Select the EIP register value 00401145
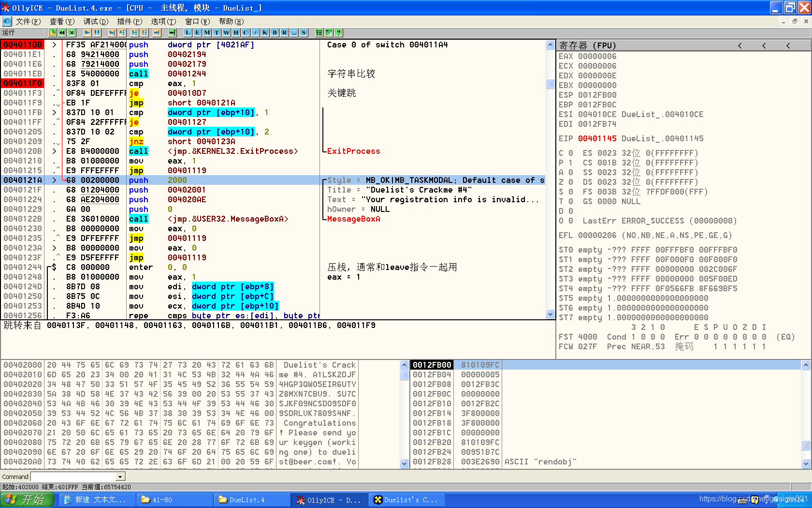The width and height of the screenshot is (812, 508). [597, 138]
